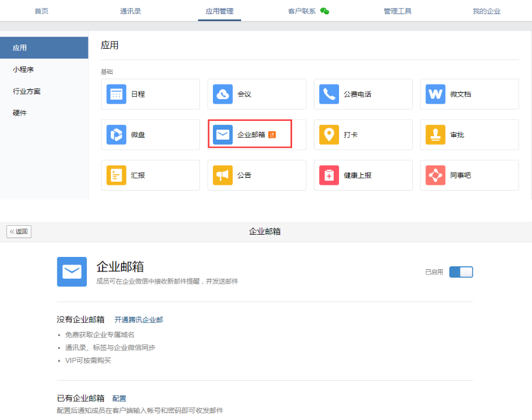Open the 会议 meeting cloud icon
This screenshot has width=532, height=420.
tap(223, 94)
